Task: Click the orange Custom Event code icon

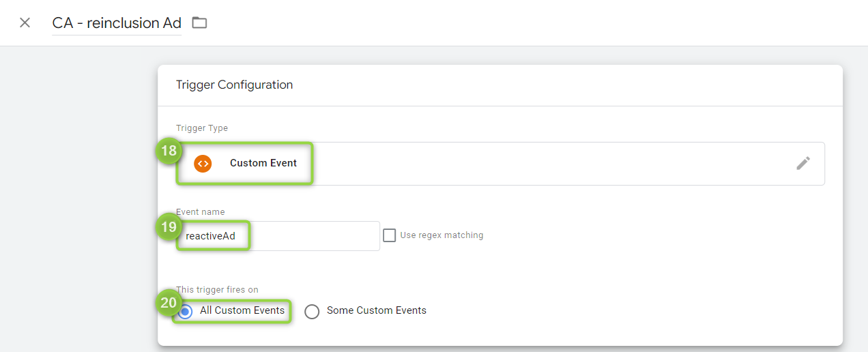Action: click(203, 164)
